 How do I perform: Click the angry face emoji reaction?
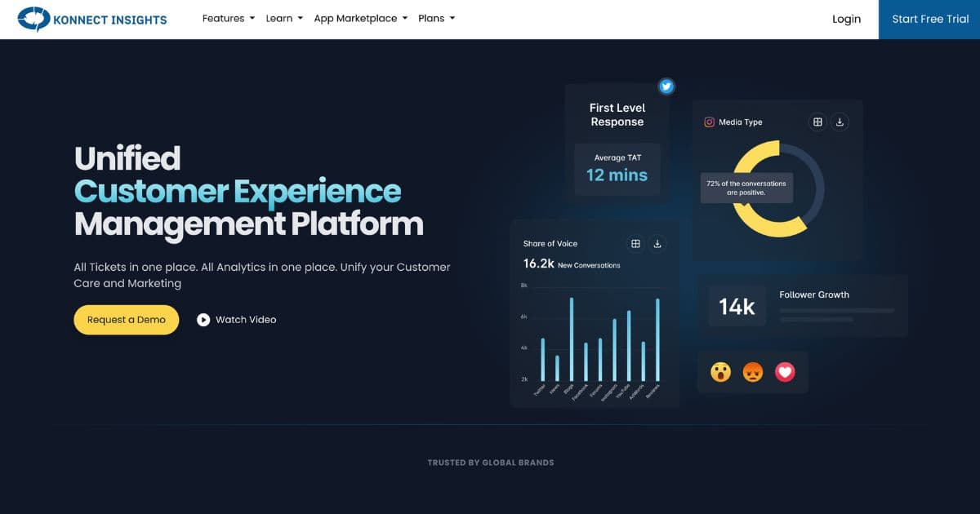point(752,372)
